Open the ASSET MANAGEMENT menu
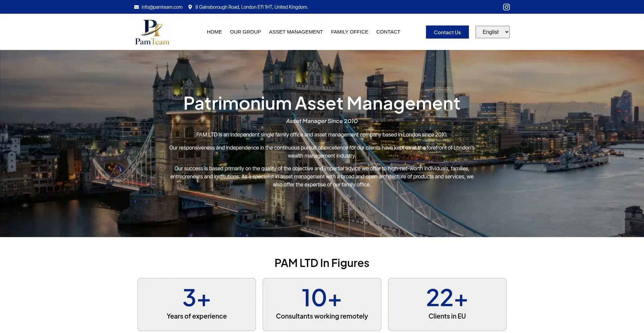The image size is (644, 333). click(x=296, y=32)
